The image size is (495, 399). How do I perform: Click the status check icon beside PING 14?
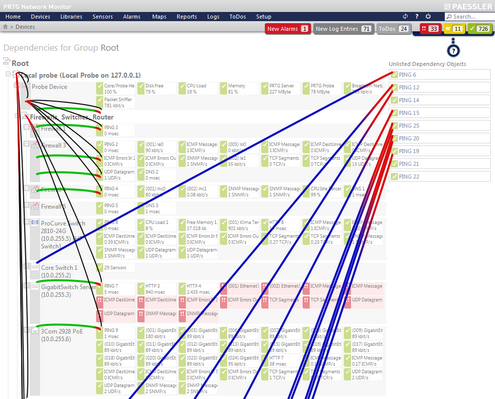394,100
